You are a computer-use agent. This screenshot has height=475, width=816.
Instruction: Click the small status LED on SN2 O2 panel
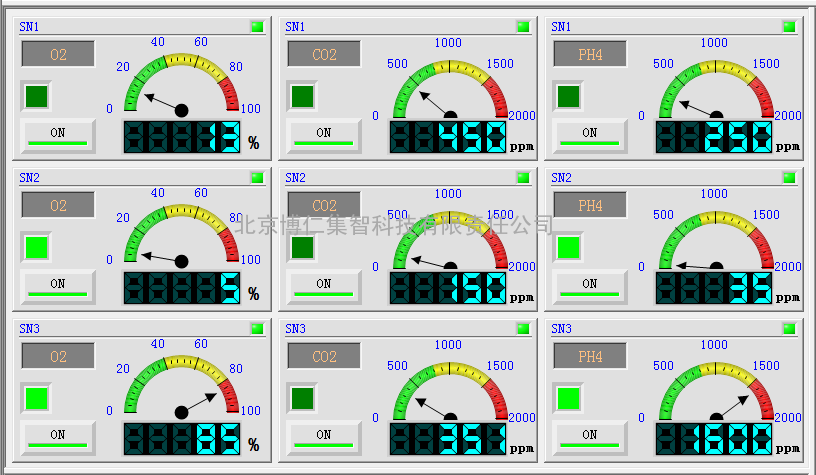(x=257, y=177)
